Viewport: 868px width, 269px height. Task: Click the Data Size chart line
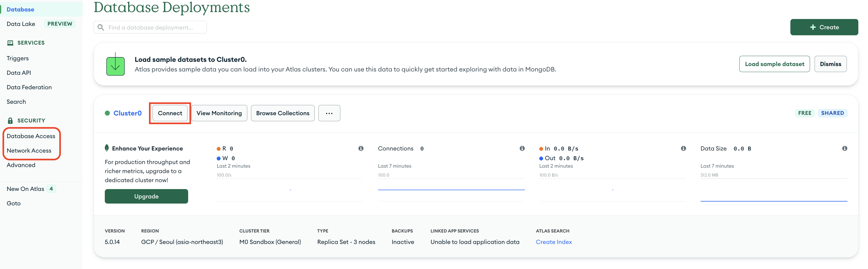(774, 201)
